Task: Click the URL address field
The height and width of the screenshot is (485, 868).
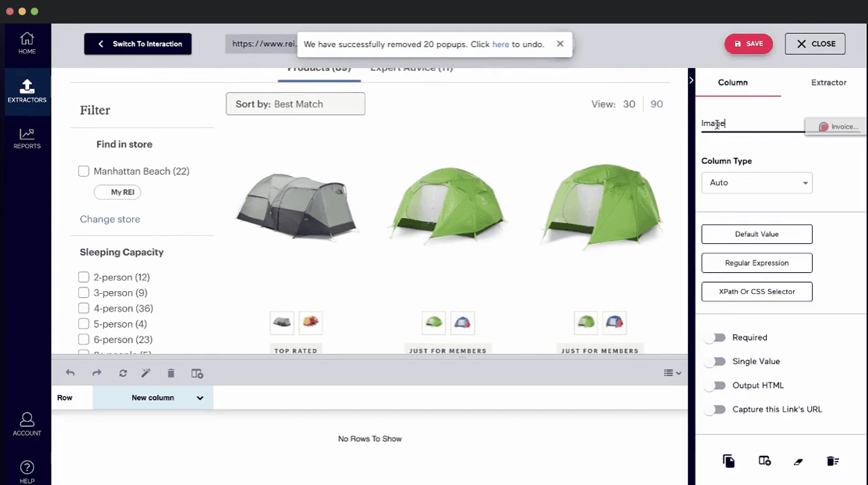Action: 261,44
